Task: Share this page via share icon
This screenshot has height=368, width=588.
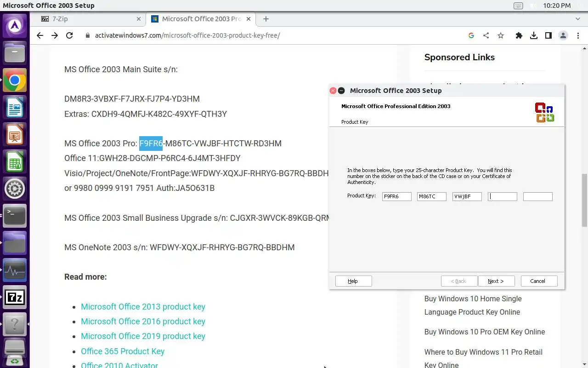Action: pyautogui.click(x=486, y=35)
